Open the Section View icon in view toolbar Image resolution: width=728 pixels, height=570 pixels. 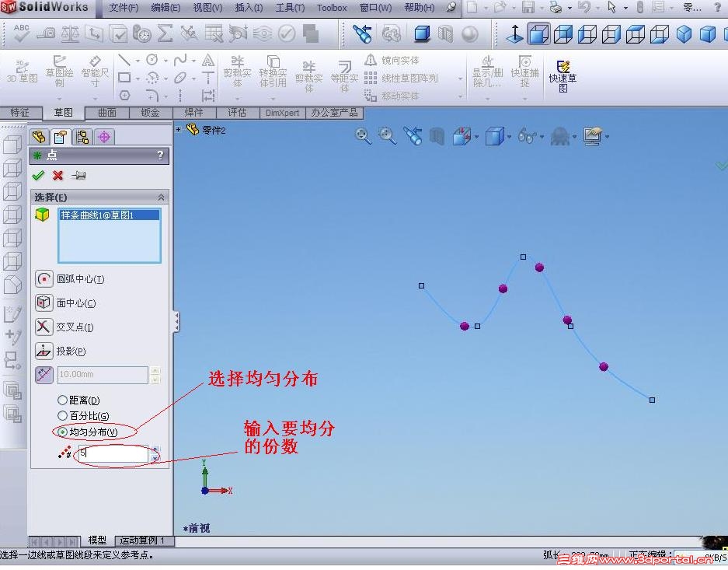coord(462,137)
